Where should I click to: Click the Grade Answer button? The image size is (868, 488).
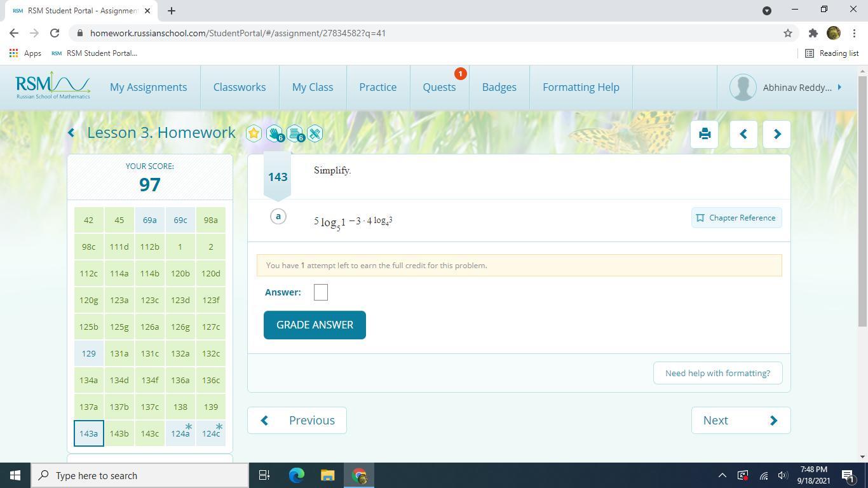click(x=315, y=325)
